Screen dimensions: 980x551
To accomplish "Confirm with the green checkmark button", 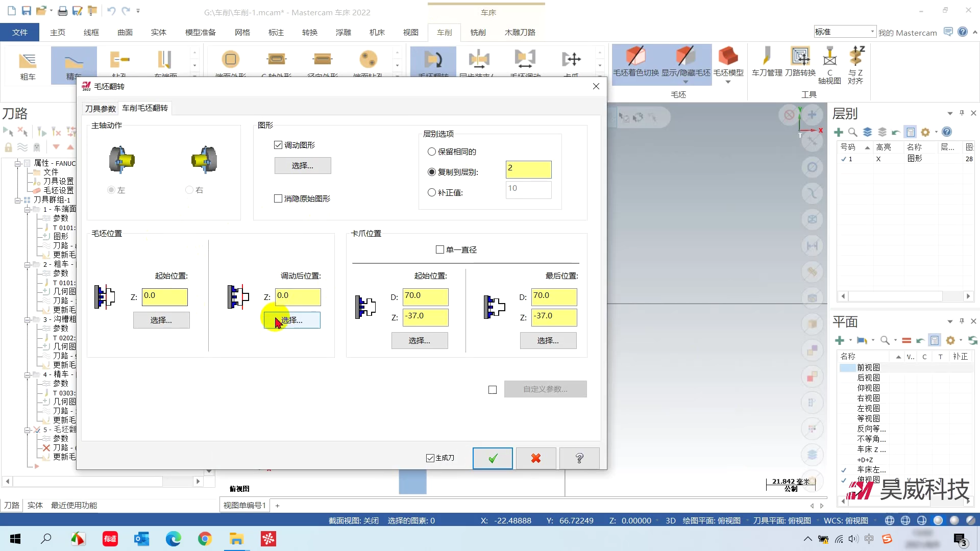I will pyautogui.click(x=492, y=458).
